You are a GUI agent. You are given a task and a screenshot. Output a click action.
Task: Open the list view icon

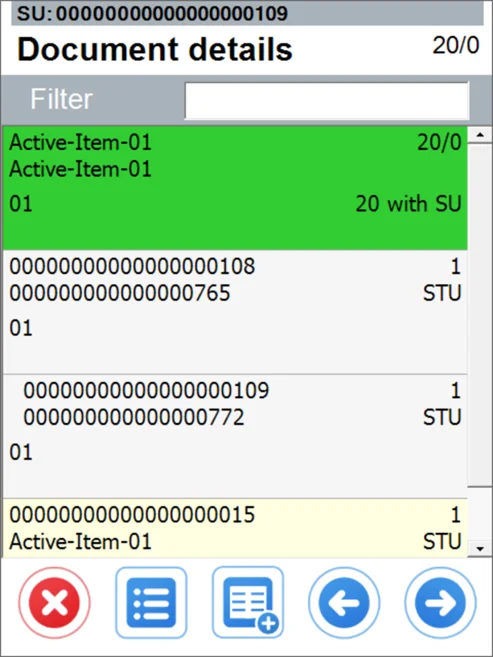point(151,603)
